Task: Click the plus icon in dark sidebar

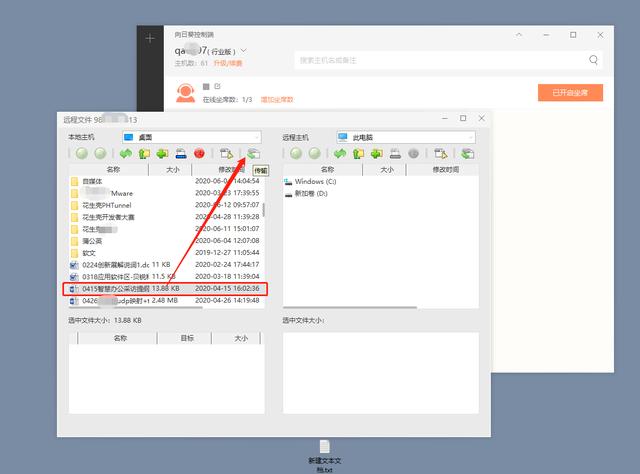Action: (150, 39)
